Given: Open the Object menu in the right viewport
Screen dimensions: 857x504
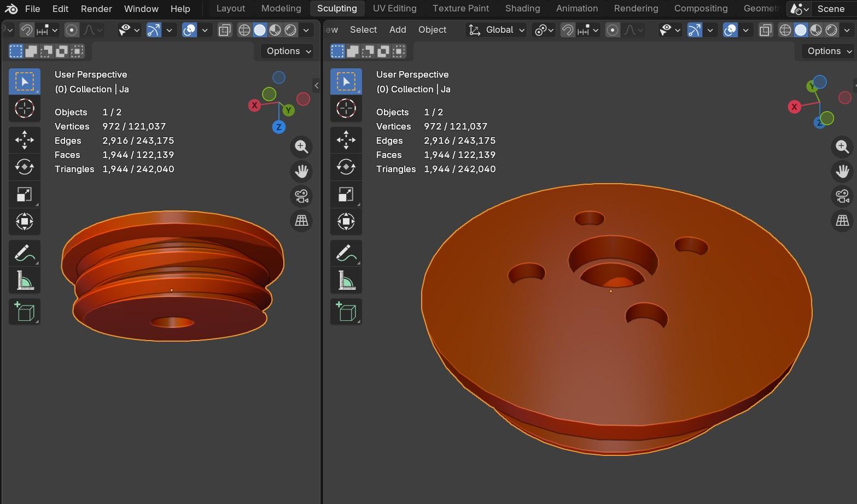Looking at the screenshot, I should tap(432, 30).
